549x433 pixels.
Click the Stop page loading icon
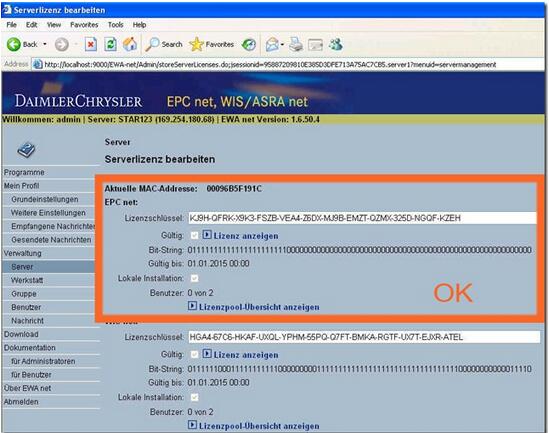pyautogui.click(x=91, y=44)
